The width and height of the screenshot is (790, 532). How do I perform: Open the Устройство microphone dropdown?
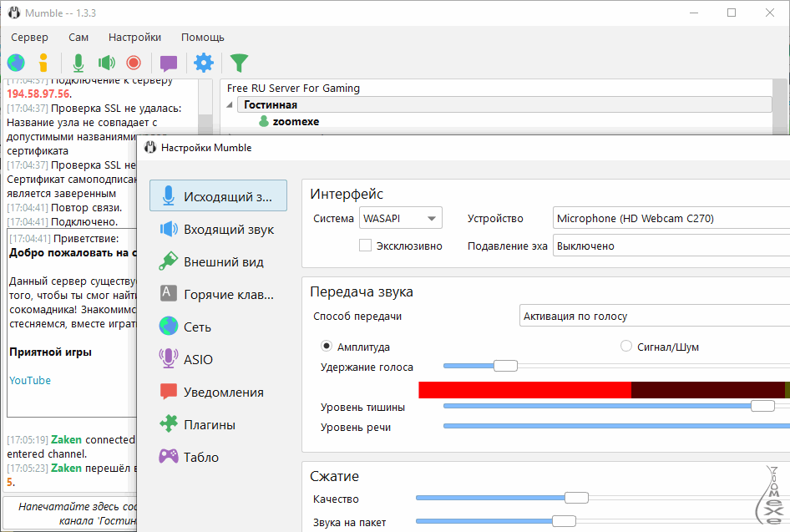tap(671, 218)
